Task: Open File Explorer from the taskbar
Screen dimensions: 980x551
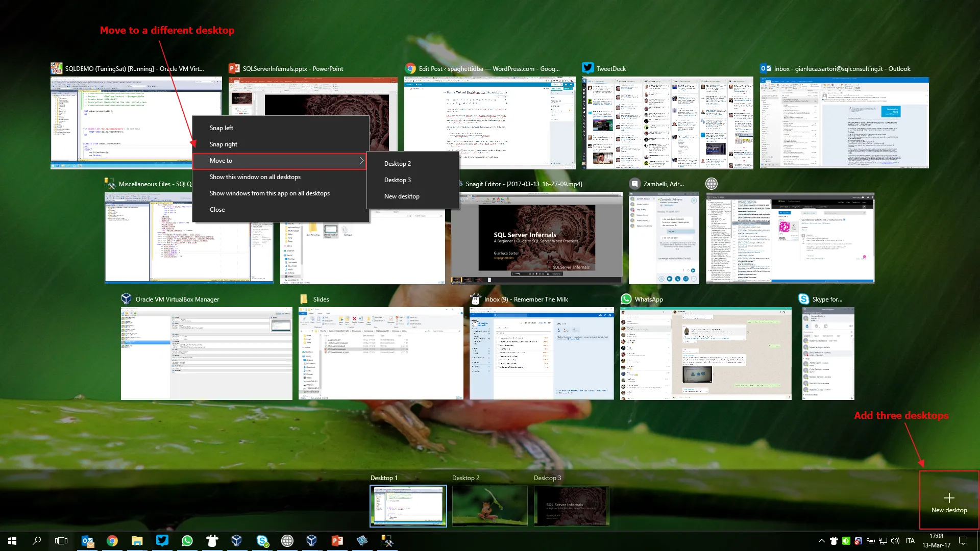Action: coord(137,541)
